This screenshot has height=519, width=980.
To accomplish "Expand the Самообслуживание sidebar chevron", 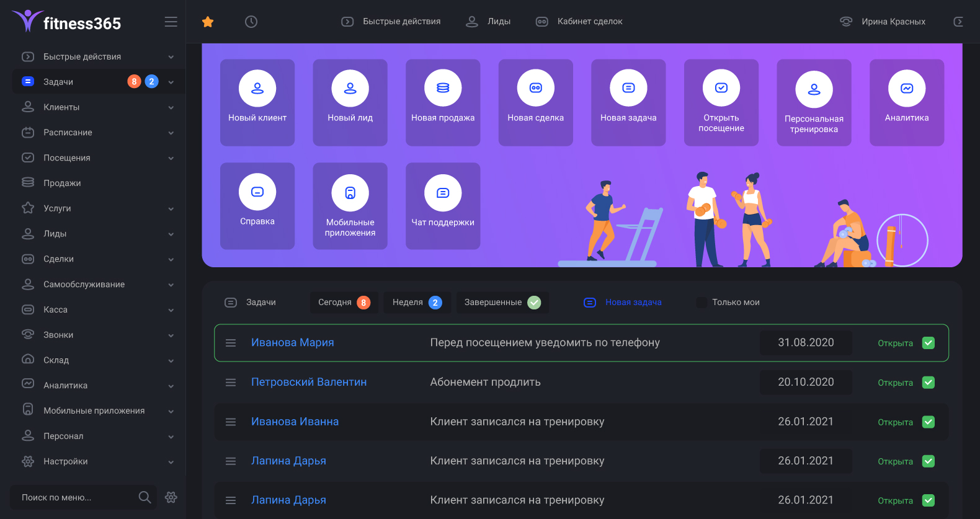I will 171,285.
